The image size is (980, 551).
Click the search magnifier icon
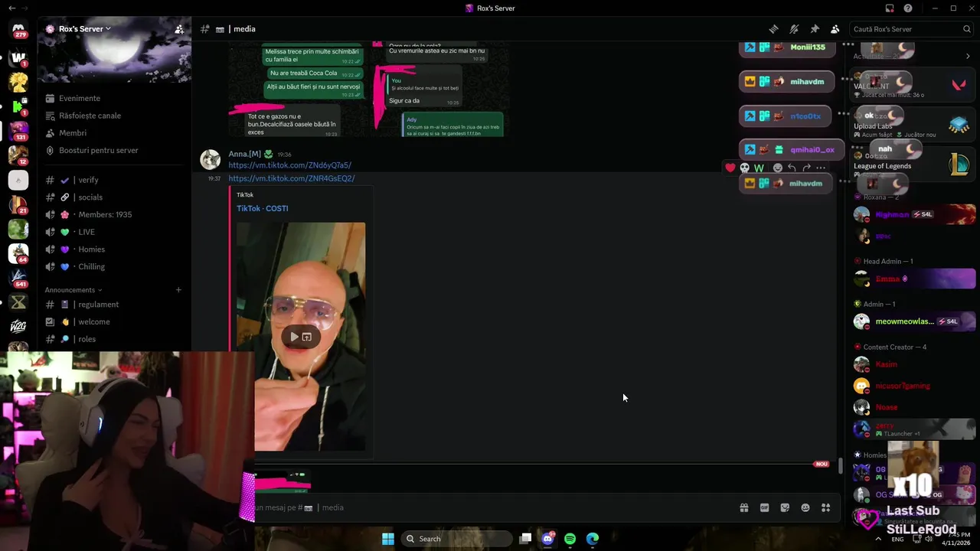967,29
